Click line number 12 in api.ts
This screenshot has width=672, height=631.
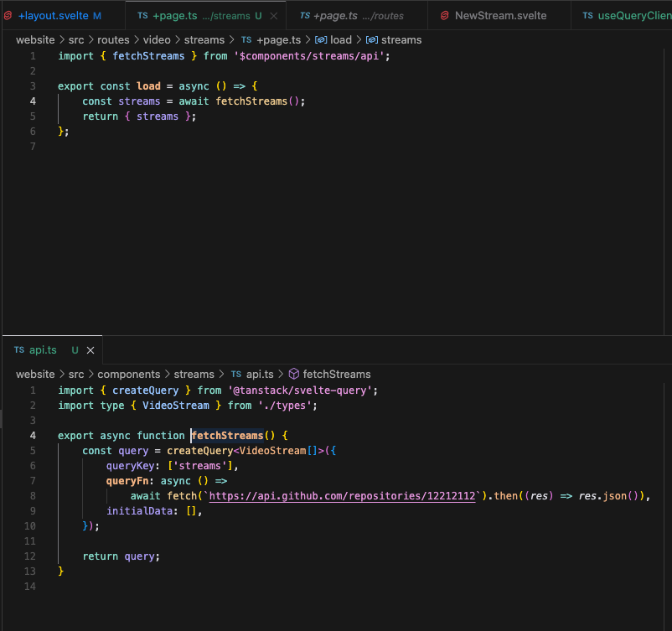[x=30, y=556]
